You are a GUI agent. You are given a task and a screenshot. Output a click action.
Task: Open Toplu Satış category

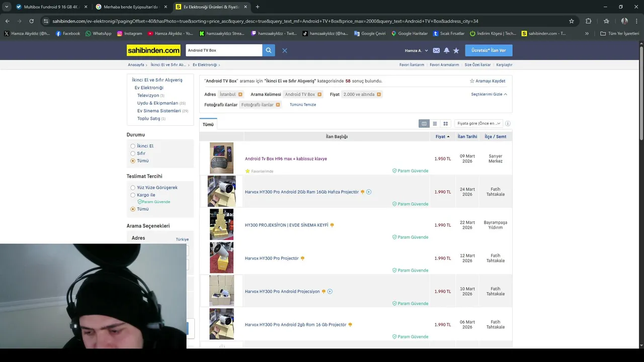[148, 119]
